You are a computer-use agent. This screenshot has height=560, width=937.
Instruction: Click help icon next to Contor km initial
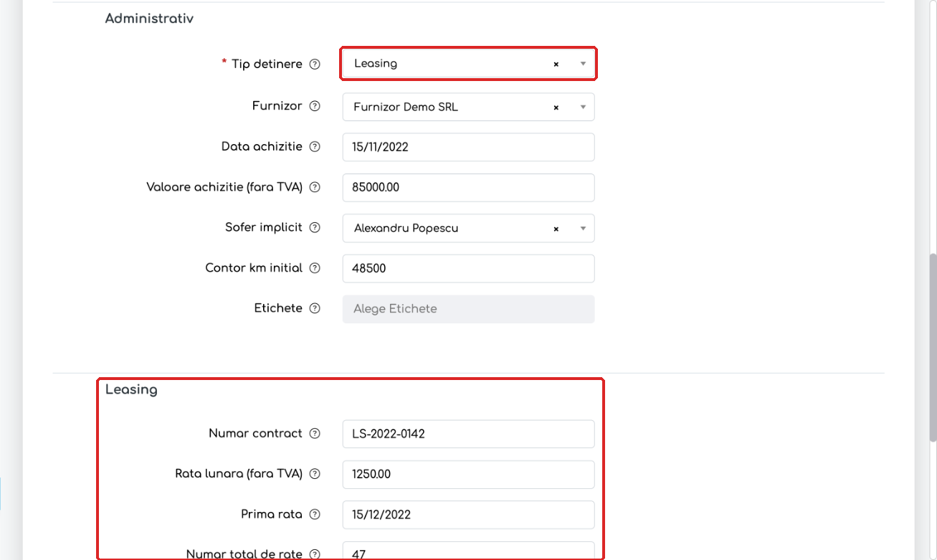tap(315, 268)
